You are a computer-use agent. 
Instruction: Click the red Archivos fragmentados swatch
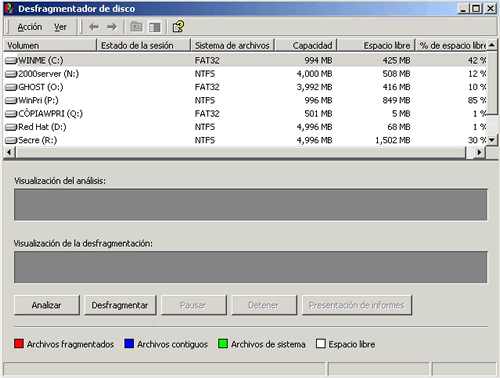tap(19, 344)
